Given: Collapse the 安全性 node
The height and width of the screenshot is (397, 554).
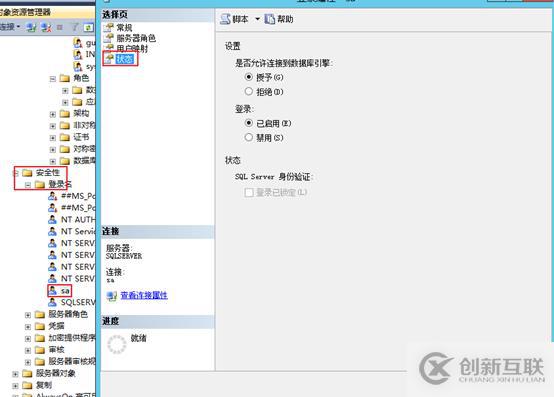Looking at the screenshot, I should point(16,173).
